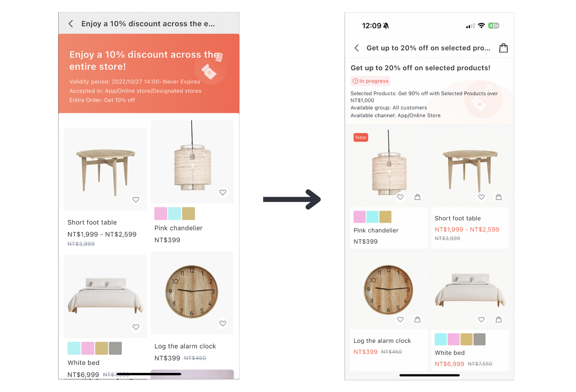Screen dimensions: 576x392
Task: Select gray swatch on right screen White bed
Action: [479, 339]
